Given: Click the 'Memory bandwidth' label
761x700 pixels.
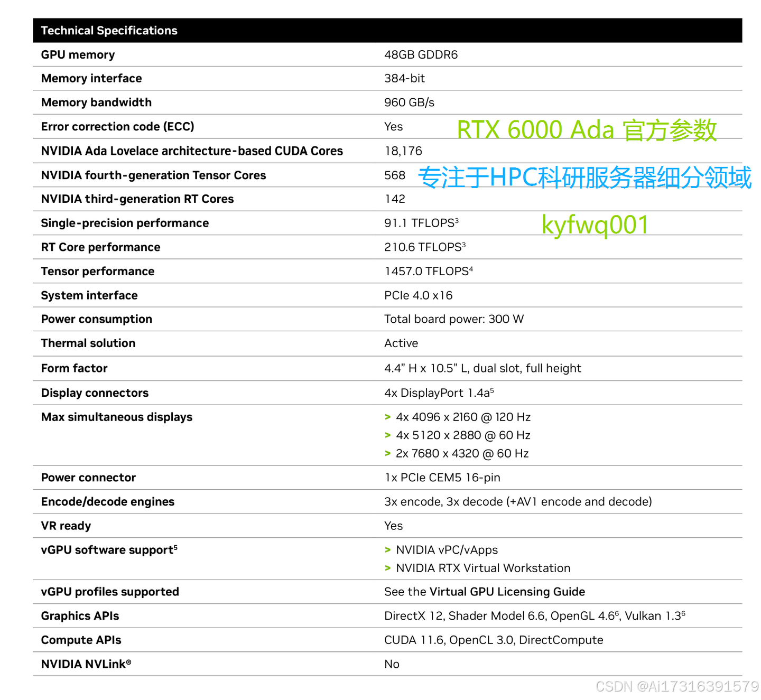Looking at the screenshot, I should 96,102.
